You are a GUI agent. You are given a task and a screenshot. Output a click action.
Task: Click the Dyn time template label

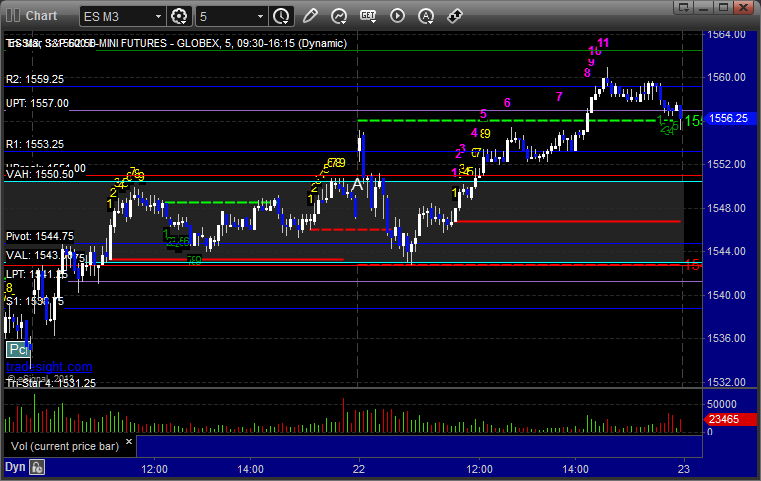coord(15,467)
